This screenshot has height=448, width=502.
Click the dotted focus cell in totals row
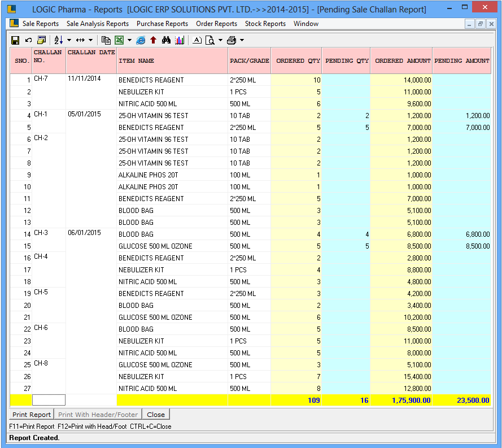49,401
